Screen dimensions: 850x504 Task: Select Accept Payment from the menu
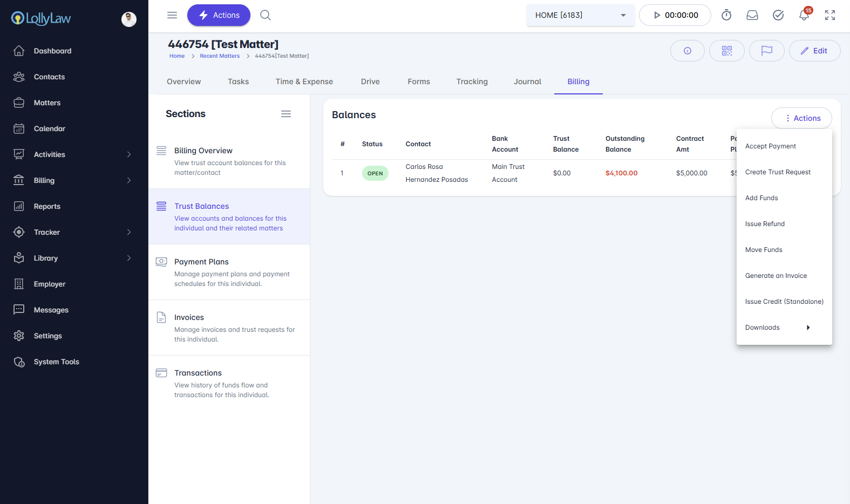click(771, 146)
